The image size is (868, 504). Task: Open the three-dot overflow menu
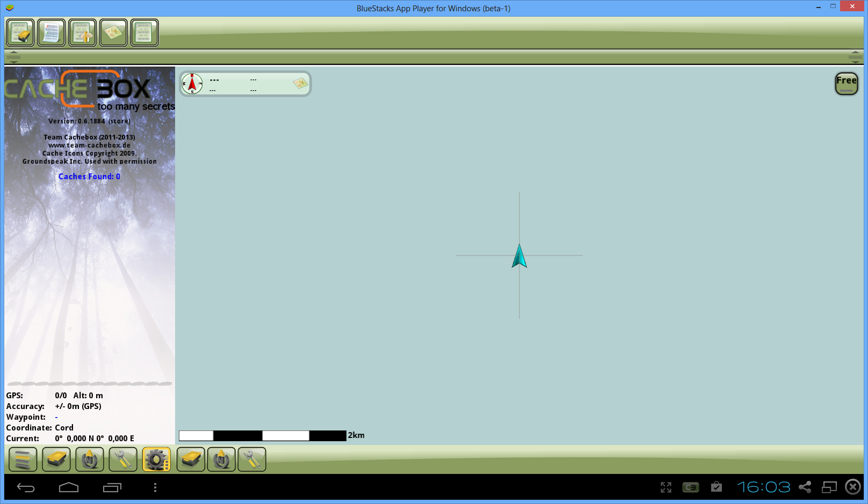(x=155, y=487)
